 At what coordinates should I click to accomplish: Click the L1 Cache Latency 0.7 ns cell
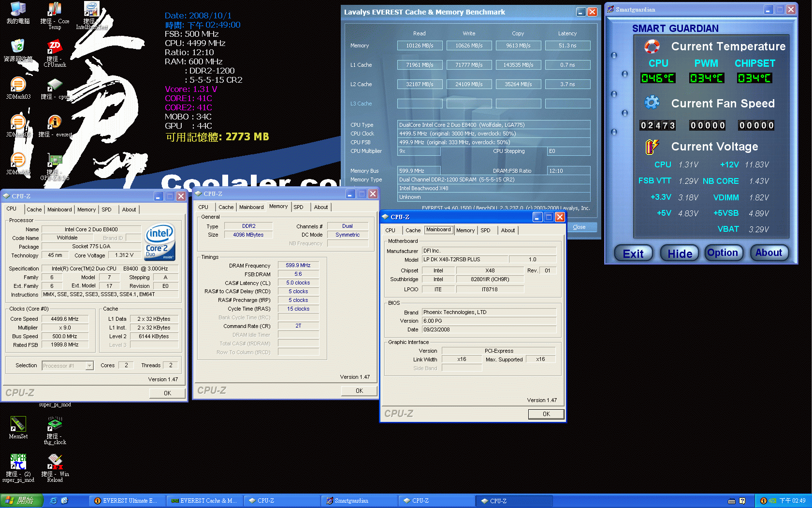pos(567,65)
